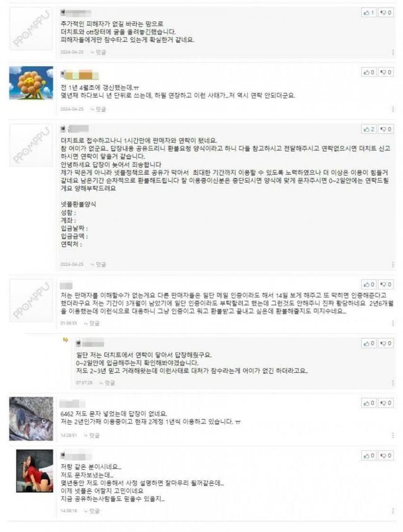This screenshot has width=403, height=532.
Task: Open three-dot menu on the last comment
Action: click(x=393, y=511)
